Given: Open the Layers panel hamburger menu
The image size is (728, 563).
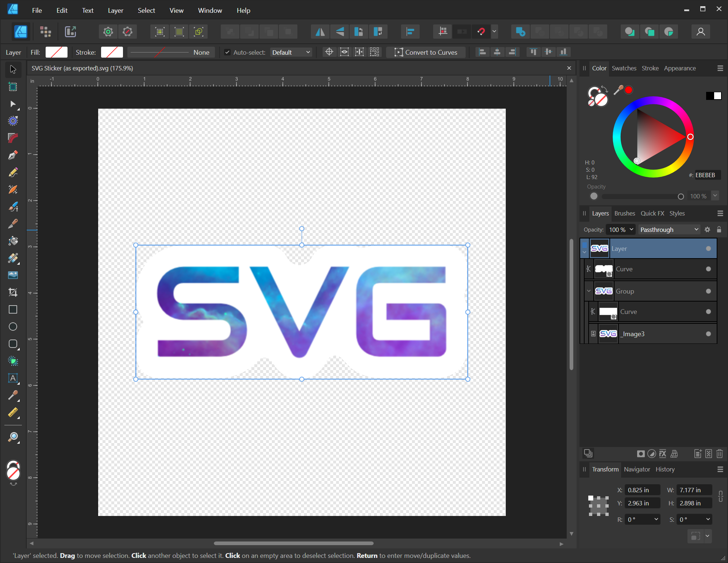Looking at the screenshot, I should click(x=720, y=213).
